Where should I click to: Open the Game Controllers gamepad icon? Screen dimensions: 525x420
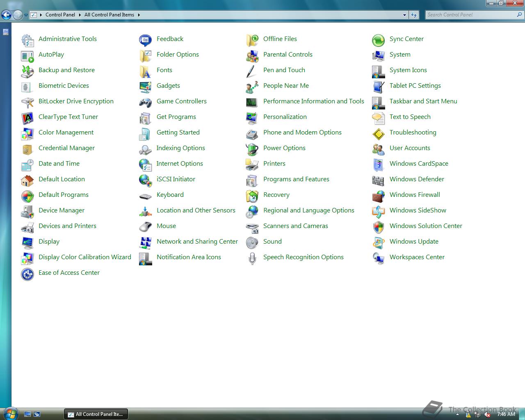(x=146, y=102)
